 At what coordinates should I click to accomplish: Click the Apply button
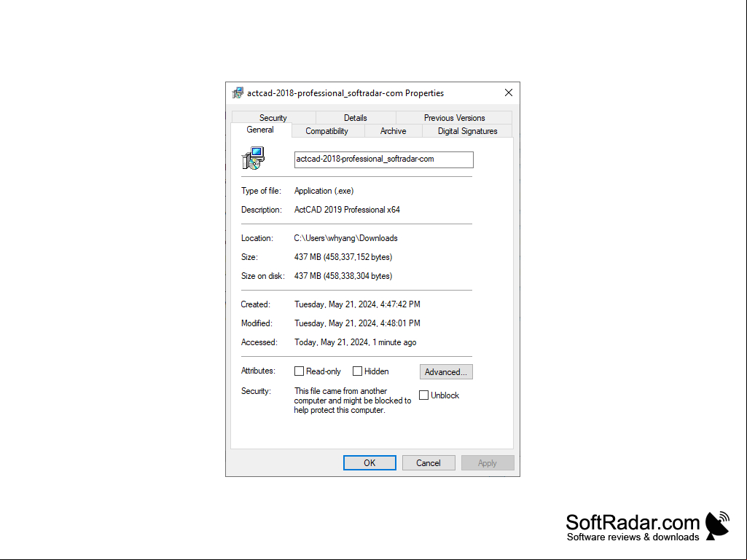tap(488, 463)
